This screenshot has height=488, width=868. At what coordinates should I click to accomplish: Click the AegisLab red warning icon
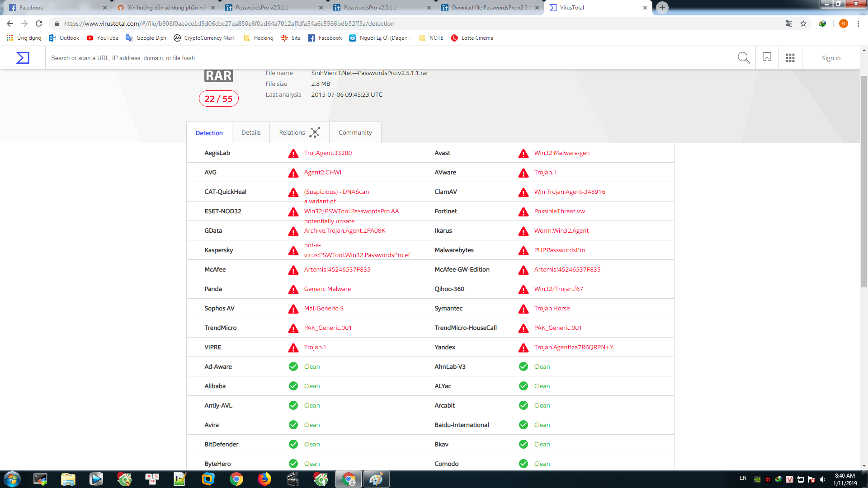pyautogui.click(x=293, y=154)
